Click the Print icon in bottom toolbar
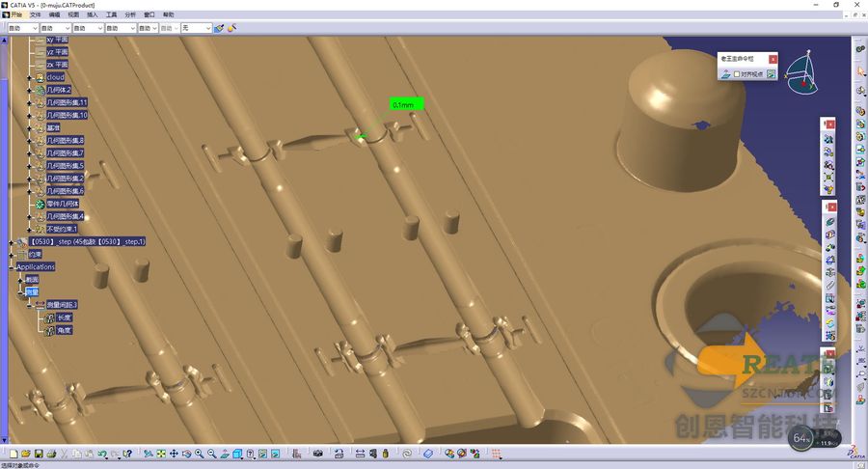 tap(51, 454)
